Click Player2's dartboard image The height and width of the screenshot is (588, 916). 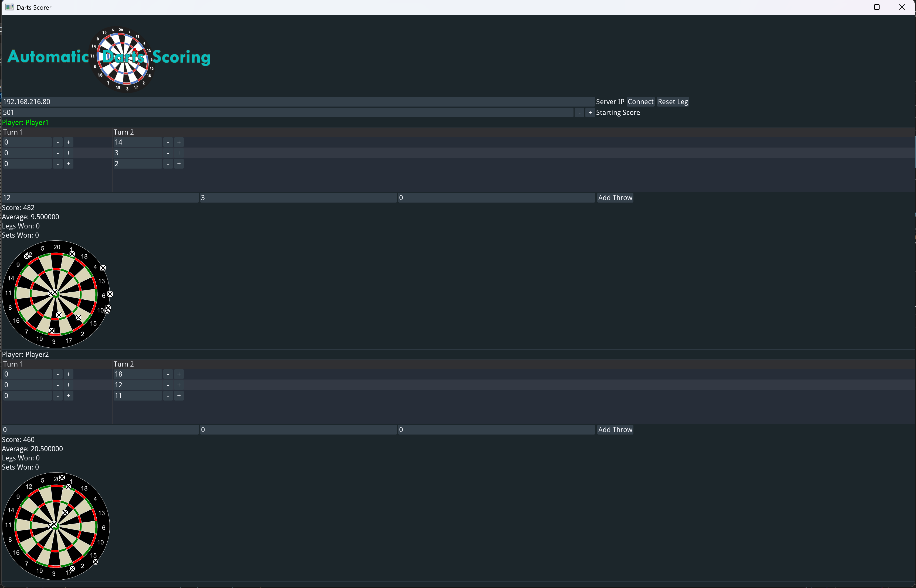[56, 526]
